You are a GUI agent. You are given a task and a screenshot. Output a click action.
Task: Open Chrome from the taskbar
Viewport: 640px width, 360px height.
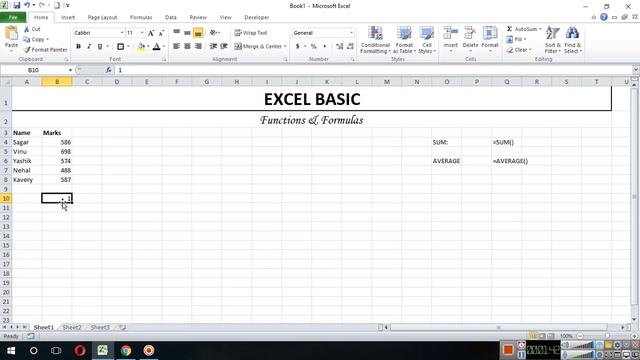coord(126,351)
